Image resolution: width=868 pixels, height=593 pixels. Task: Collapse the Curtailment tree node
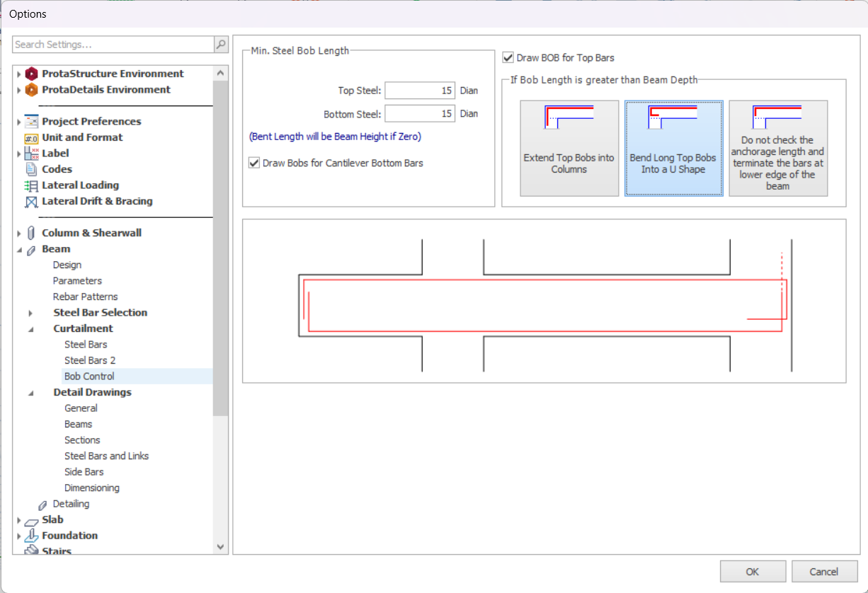[x=30, y=329]
